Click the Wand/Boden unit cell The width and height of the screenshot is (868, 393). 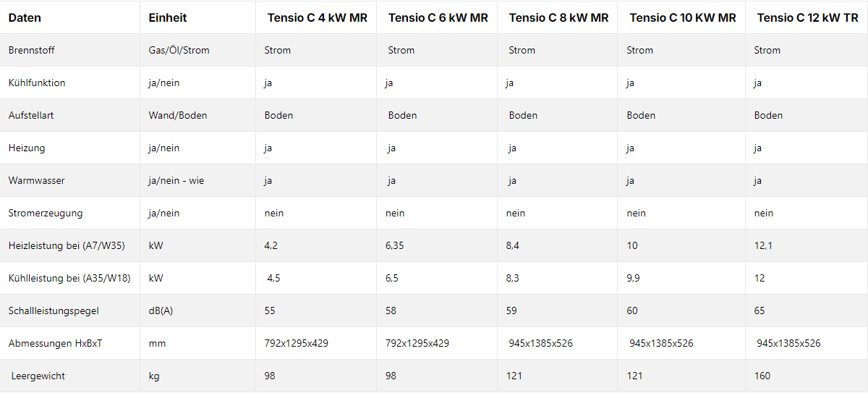click(176, 116)
